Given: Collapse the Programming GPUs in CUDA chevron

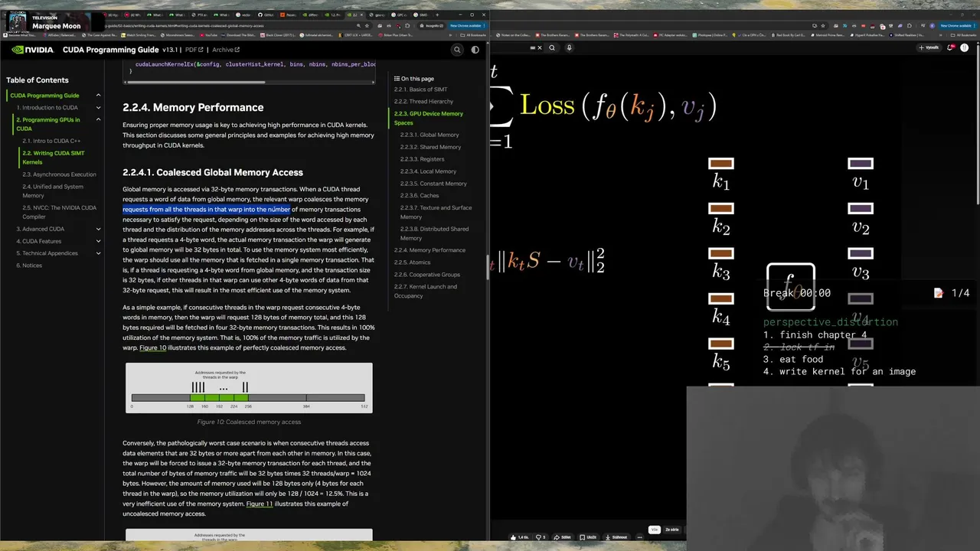Looking at the screenshot, I should [98, 120].
